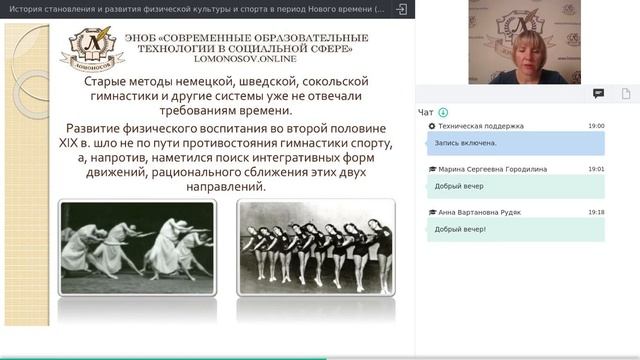
Task: Open the documents tab icon
Action: tap(626, 94)
